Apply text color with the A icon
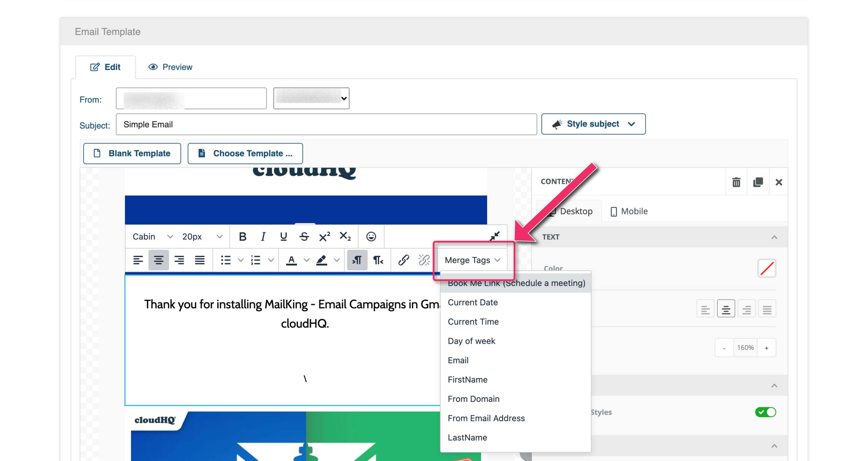Screen dimensions: 868x461 292,260
